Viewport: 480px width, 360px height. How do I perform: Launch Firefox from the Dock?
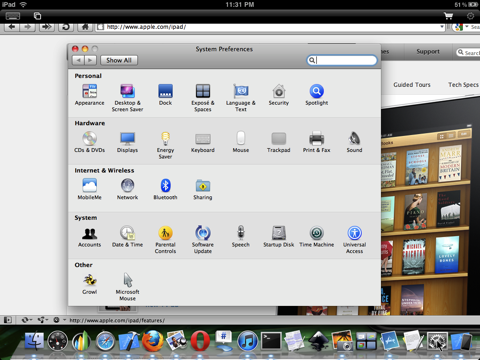point(153,341)
